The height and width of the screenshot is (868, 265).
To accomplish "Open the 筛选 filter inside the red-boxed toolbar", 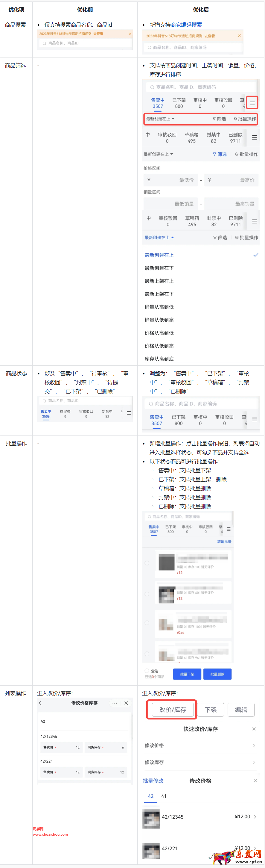I will point(219,119).
